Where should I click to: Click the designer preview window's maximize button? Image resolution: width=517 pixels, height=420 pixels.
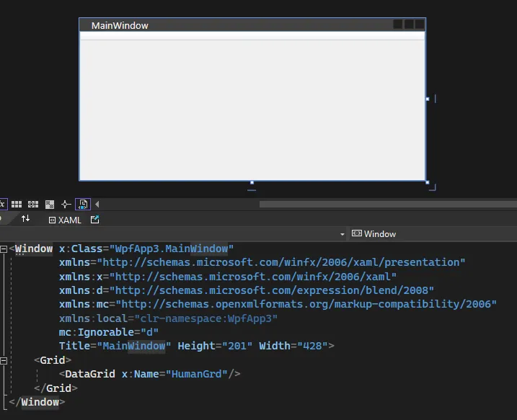(409, 24)
